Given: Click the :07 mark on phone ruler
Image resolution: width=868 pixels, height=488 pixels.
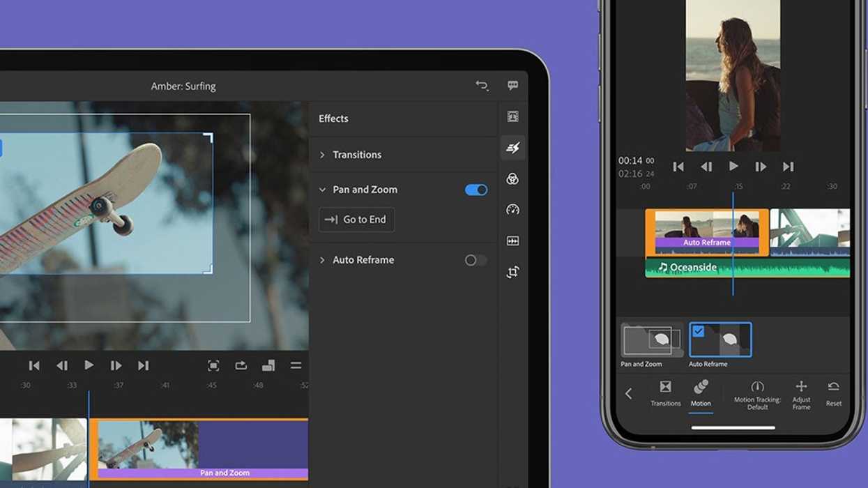Looking at the screenshot, I should [692, 187].
